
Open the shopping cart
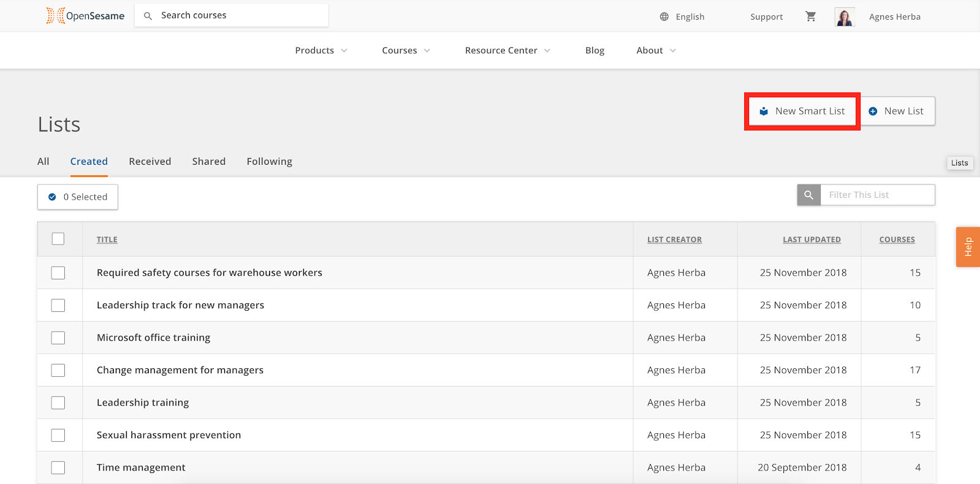tap(810, 17)
